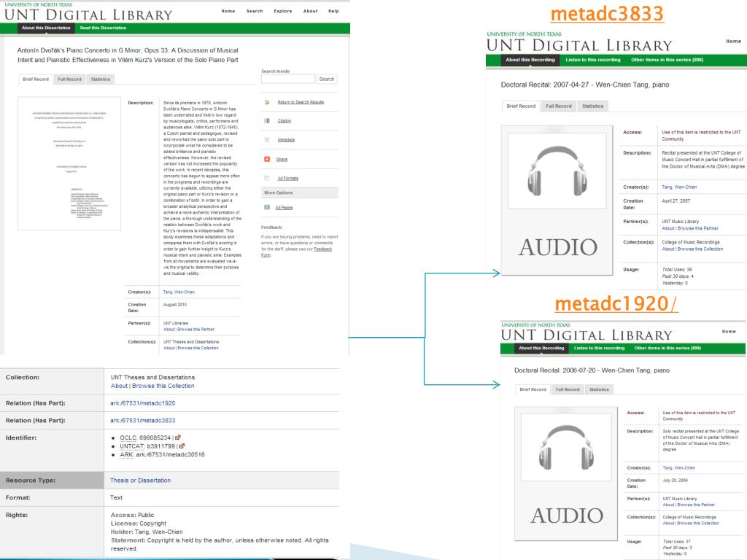Image resolution: width=747 pixels, height=560 pixels.
Task: Click the Thesis or Dissertation resource type link
Action: tap(140, 481)
